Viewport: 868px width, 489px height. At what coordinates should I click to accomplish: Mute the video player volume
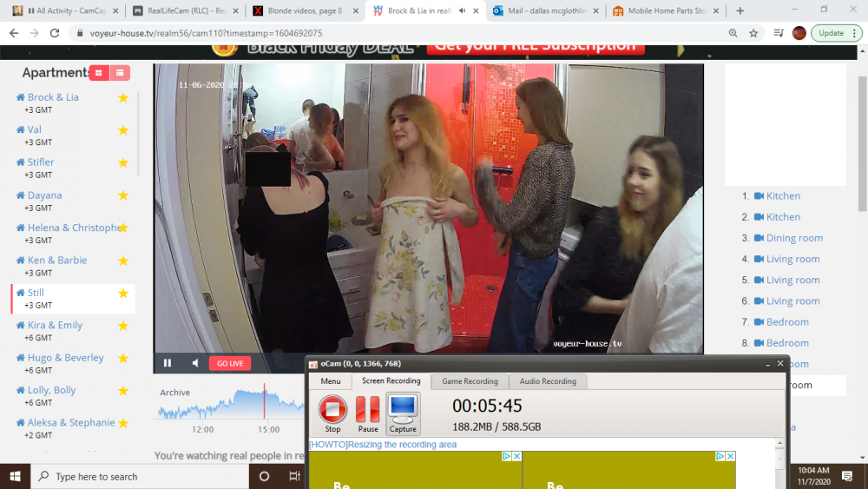pos(195,363)
